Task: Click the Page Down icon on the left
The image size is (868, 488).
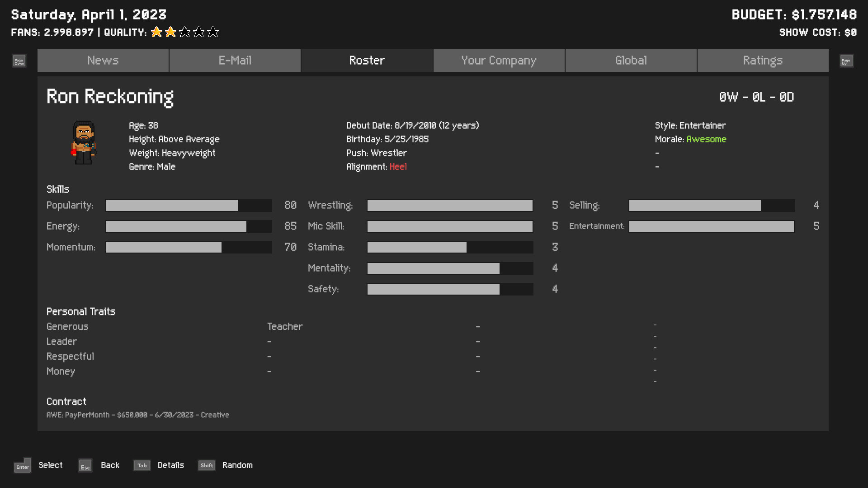Action: (18, 61)
